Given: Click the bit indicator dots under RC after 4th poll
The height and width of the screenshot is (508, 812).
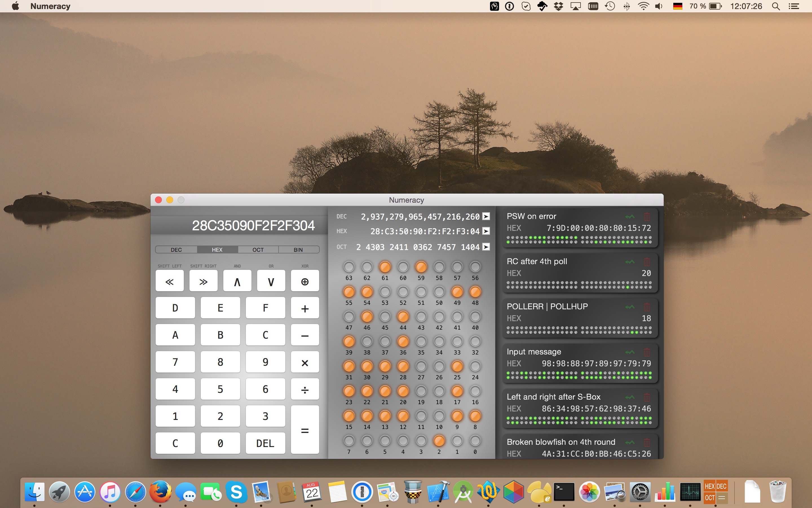Looking at the screenshot, I should tap(579, 285).
